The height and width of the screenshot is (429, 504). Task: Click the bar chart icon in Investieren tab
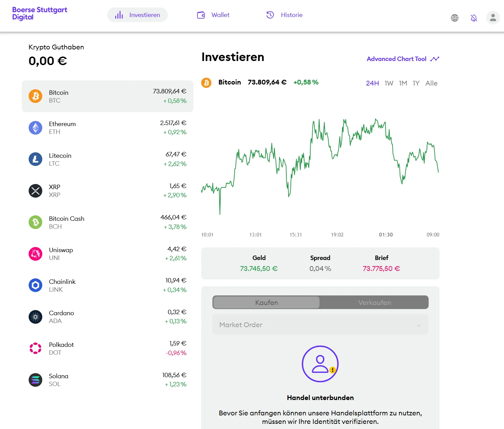pyautogui.click(x=119, y=15)
